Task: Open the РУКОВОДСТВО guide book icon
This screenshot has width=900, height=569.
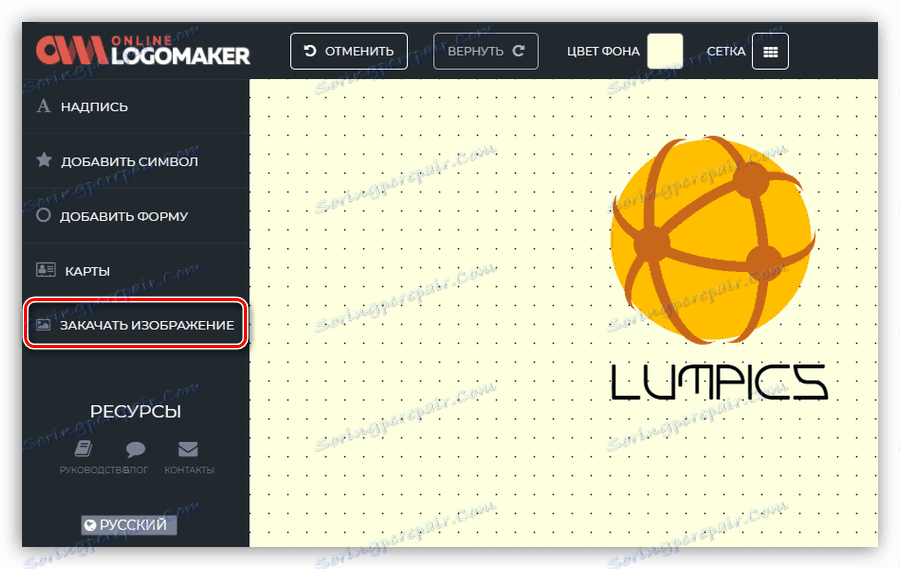Action: click(x=84, y=448)
